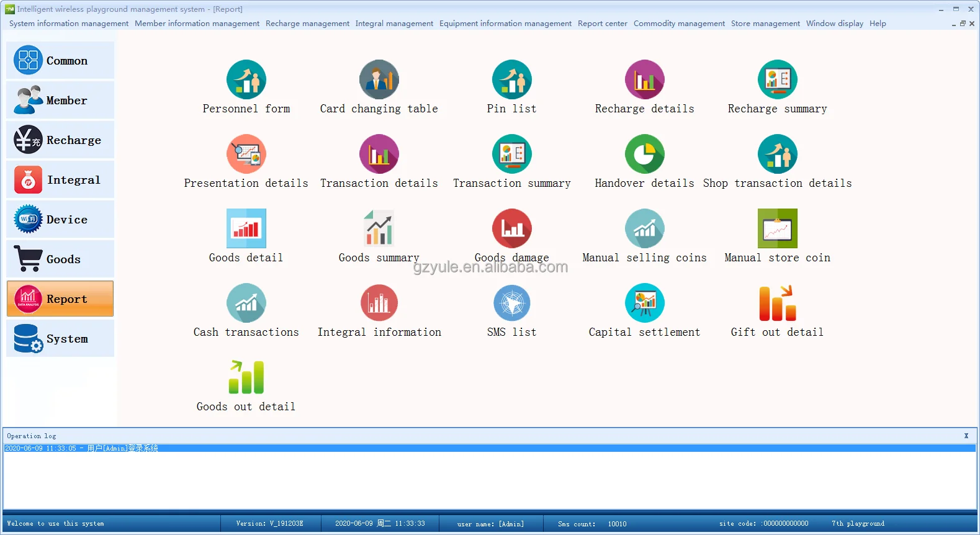Open the Integral information report icon
The height and width of the screenshot is (535, 980).
pyautogui.click(x=379, y=303)
